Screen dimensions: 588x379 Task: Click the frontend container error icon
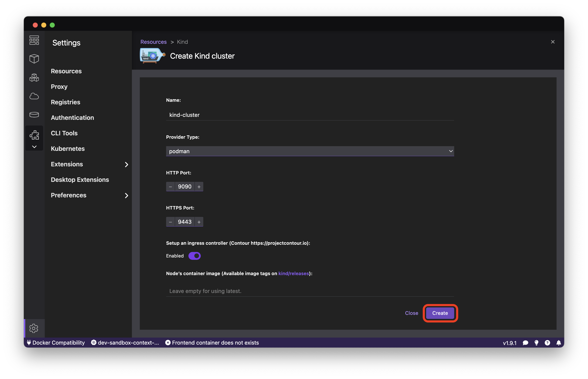click(168, 343)
